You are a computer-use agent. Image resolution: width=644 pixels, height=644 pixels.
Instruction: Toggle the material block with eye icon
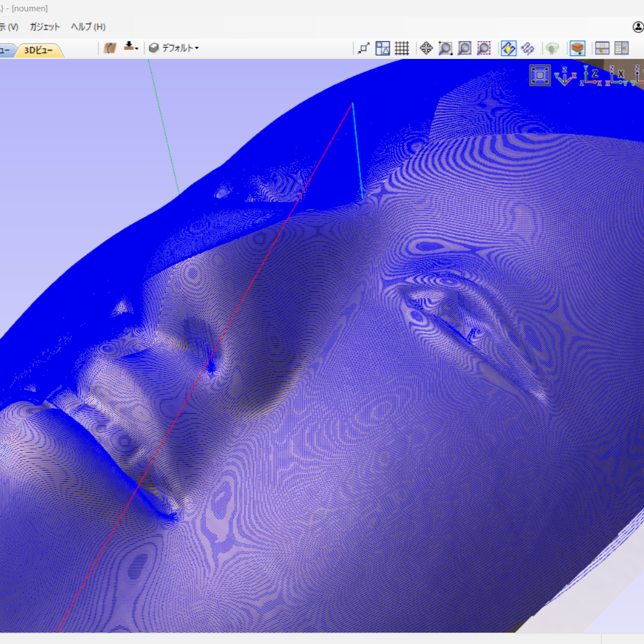click(578, 48)
